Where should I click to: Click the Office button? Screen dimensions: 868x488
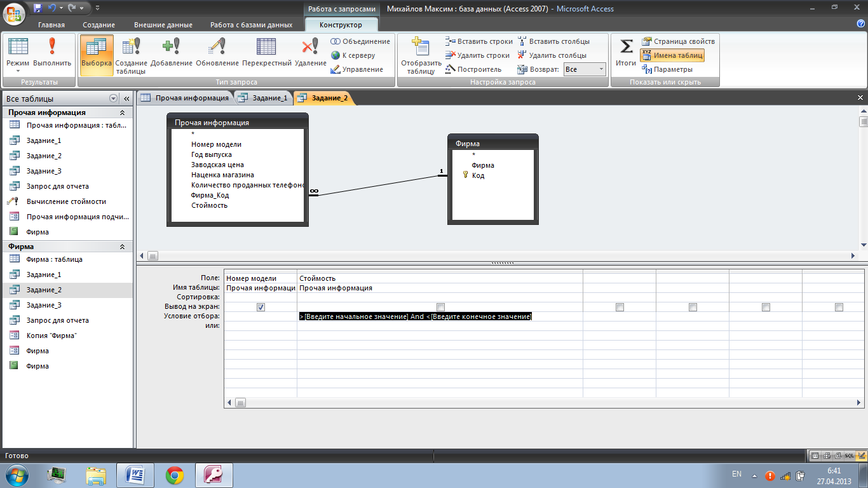(14, 14)
